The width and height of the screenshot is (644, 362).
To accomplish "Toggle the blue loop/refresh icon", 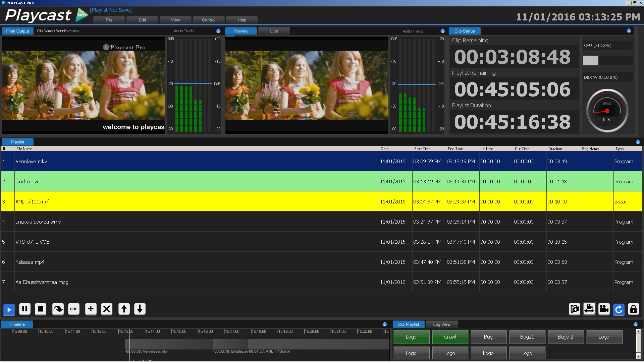I will click(619, 309).
